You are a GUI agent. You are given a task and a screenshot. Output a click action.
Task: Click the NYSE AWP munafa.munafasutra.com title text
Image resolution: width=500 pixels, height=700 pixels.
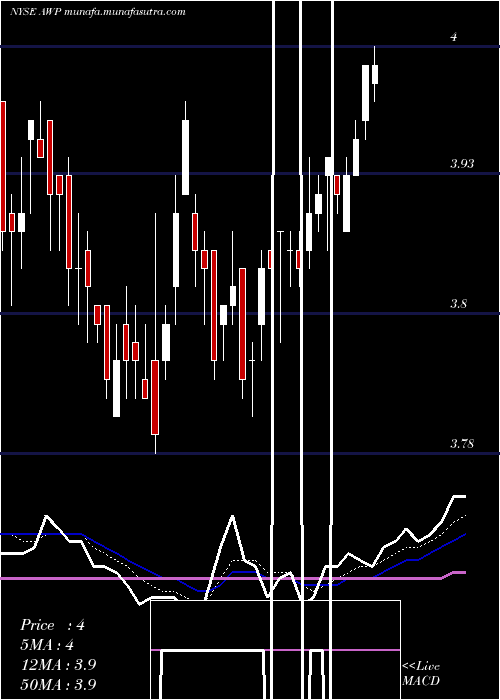pos(98,12)
